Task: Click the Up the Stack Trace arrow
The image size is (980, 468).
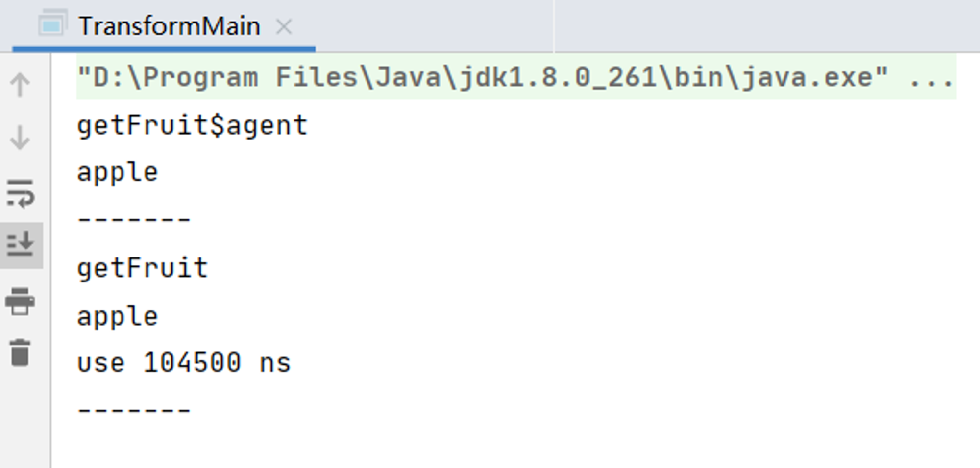Action: (x=20, y=85)
